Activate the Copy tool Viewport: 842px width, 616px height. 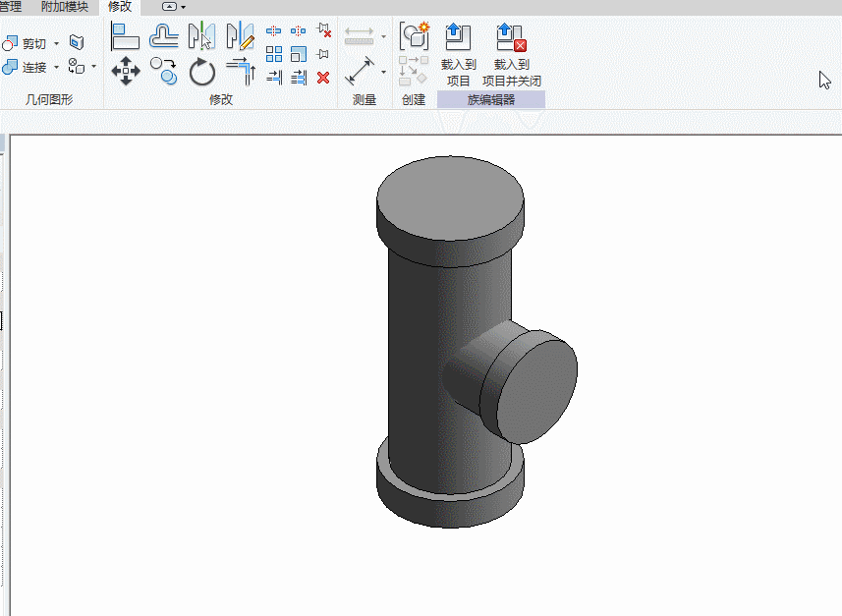[x=163, y=72]
